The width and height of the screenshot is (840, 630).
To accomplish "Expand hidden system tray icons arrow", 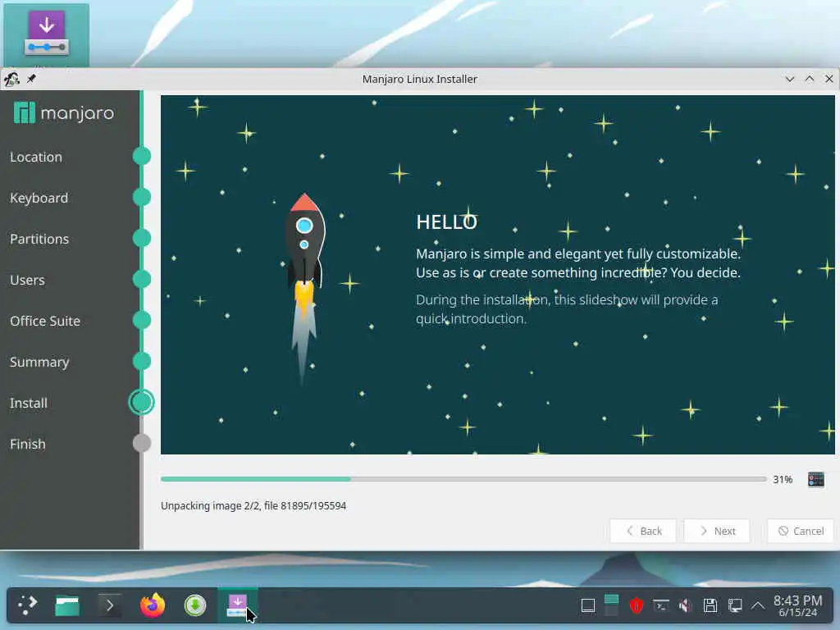I will coord(757,606).
